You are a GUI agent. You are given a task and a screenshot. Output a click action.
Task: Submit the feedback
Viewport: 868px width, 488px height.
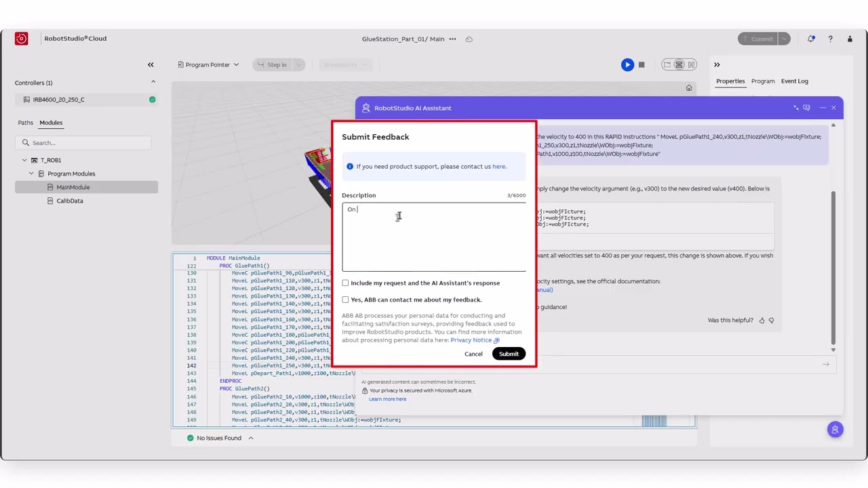click(509, 354)
